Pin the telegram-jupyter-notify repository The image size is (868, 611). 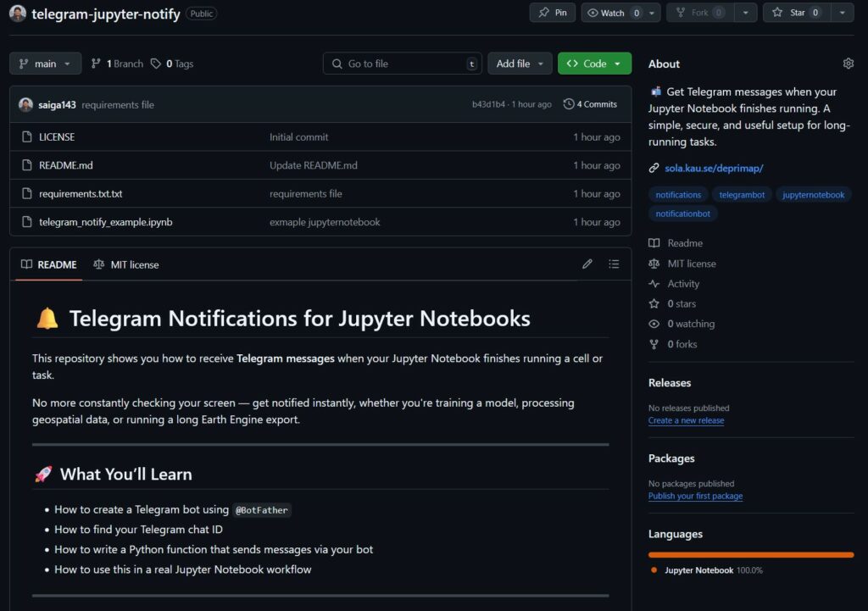[553, 13]
